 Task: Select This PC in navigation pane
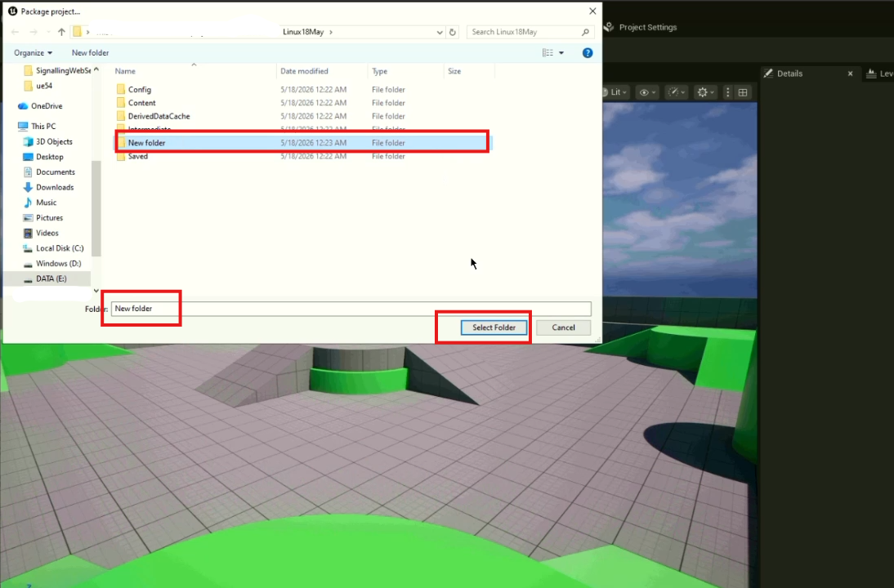37,126
